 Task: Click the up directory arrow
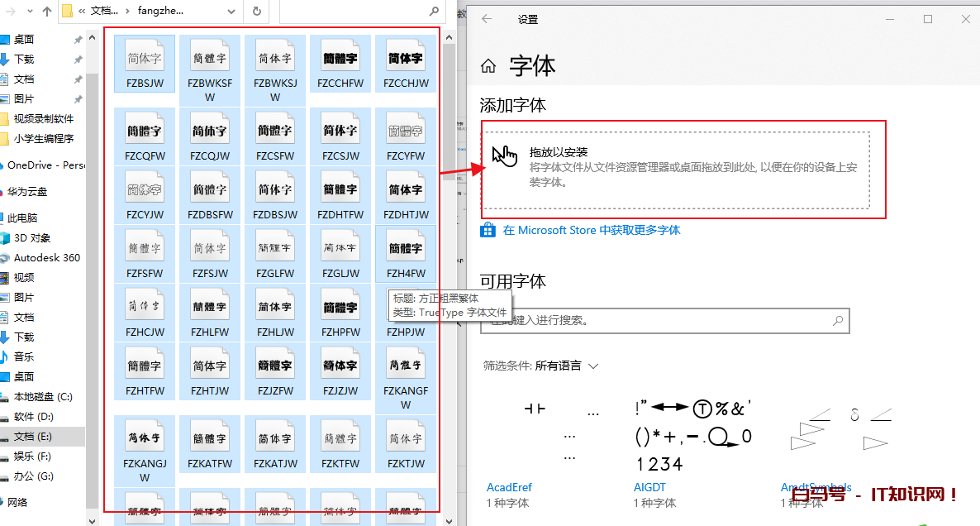point(46,12)
